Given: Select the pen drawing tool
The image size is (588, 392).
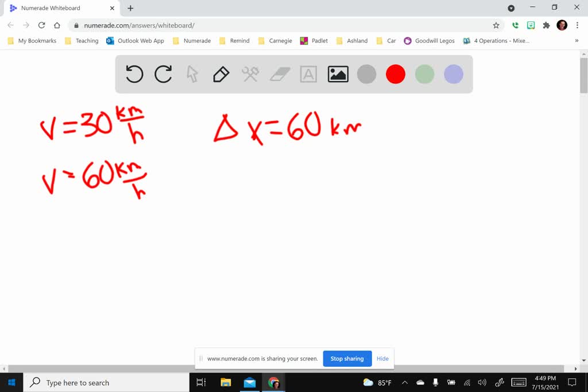Looking at the screenshot, I should click(x=221, y=74).
